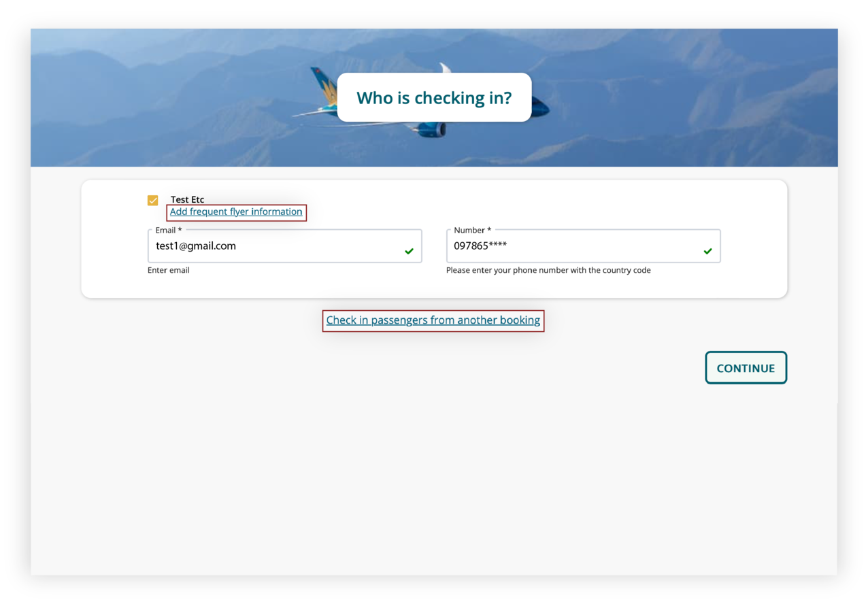Viewport: 868px width, 604px height.
Task: Toggle the checkbox next to passenger Test Etc
Action: pos(152,200)
